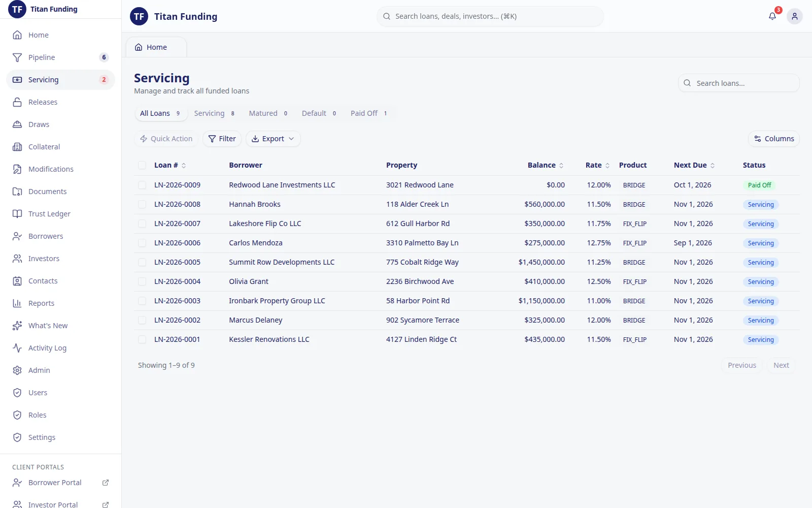Open the Home sidebar icon
This screenshot has height=508, width=812.
(17, 35)
